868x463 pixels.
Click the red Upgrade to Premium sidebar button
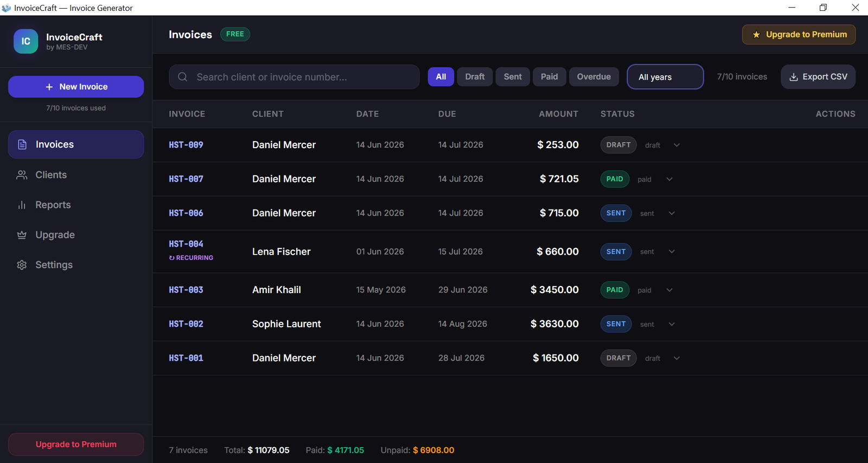click(76, 445)
